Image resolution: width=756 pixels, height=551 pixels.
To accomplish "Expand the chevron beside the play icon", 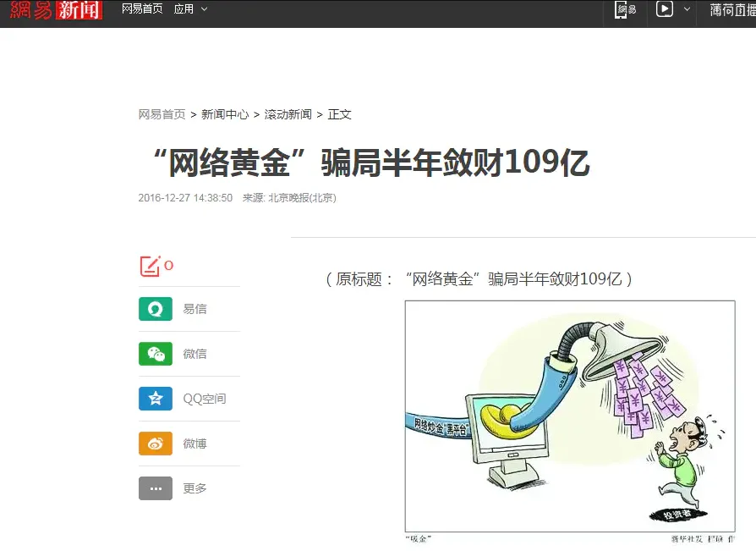I will click(x=687, y=8).
